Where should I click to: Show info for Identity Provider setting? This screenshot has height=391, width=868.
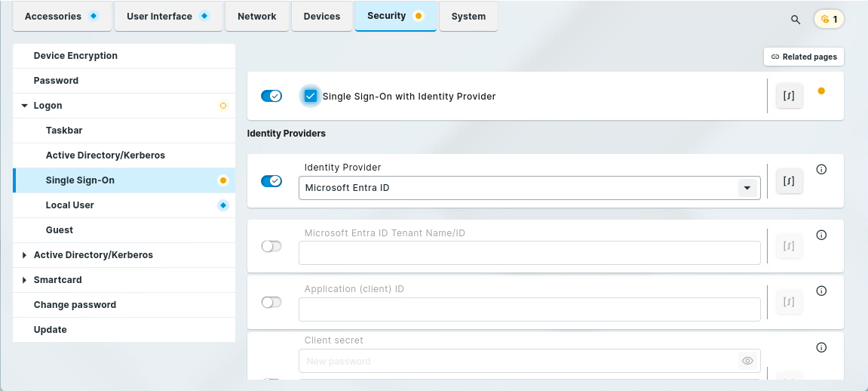[x=821, y=169]
